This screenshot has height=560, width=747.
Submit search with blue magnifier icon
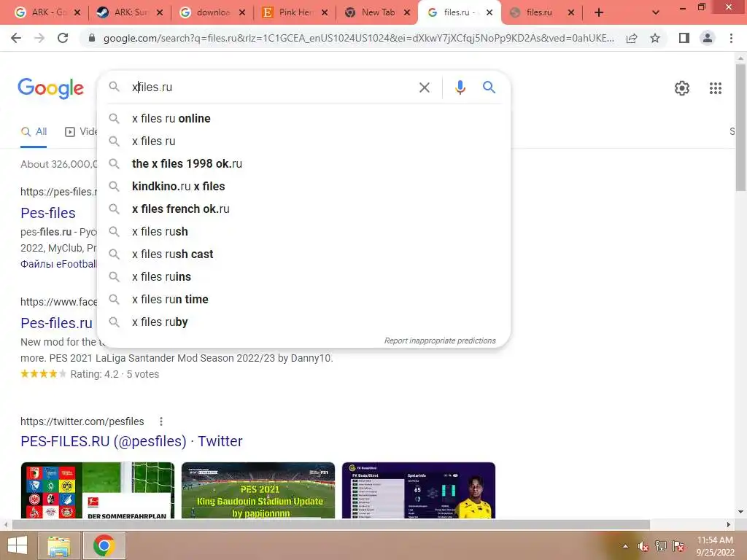tap(489, 87)
